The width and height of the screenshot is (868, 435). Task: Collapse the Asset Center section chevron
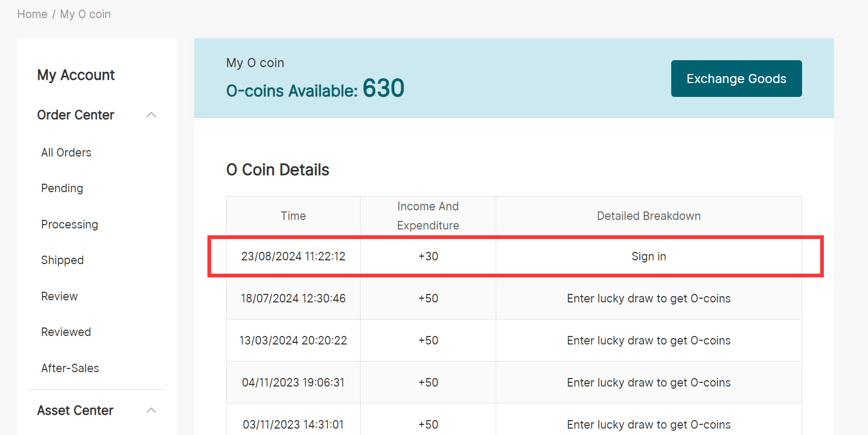pos(151,410)
